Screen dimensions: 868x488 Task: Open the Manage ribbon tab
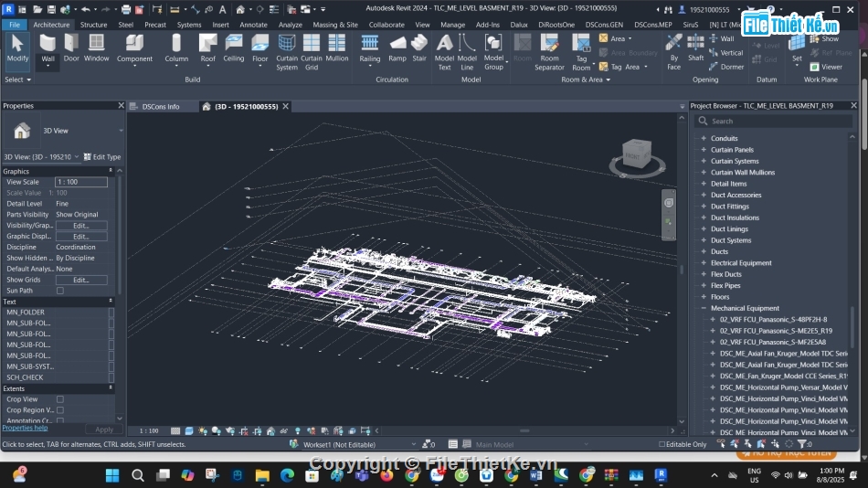pos(453,25)
